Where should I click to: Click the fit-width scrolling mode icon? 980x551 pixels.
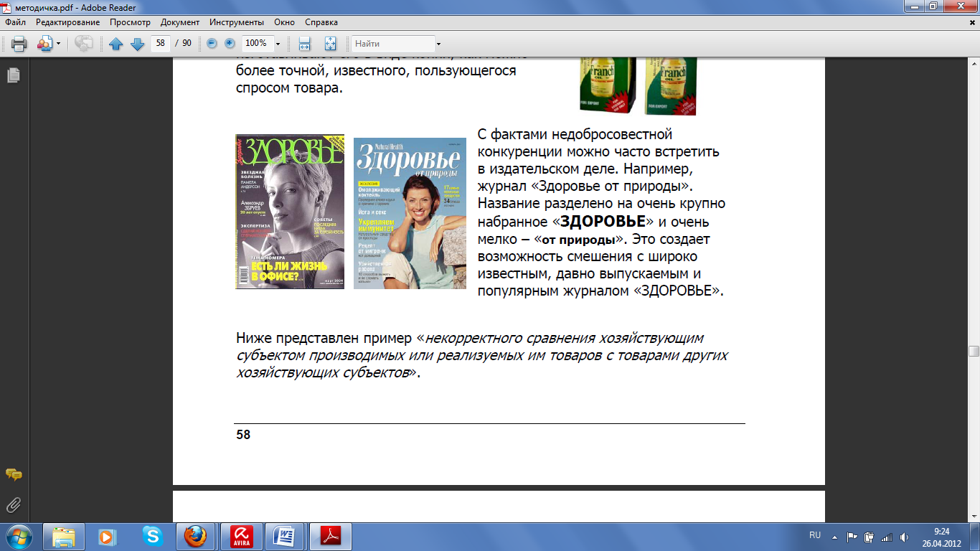coord(304,44)
